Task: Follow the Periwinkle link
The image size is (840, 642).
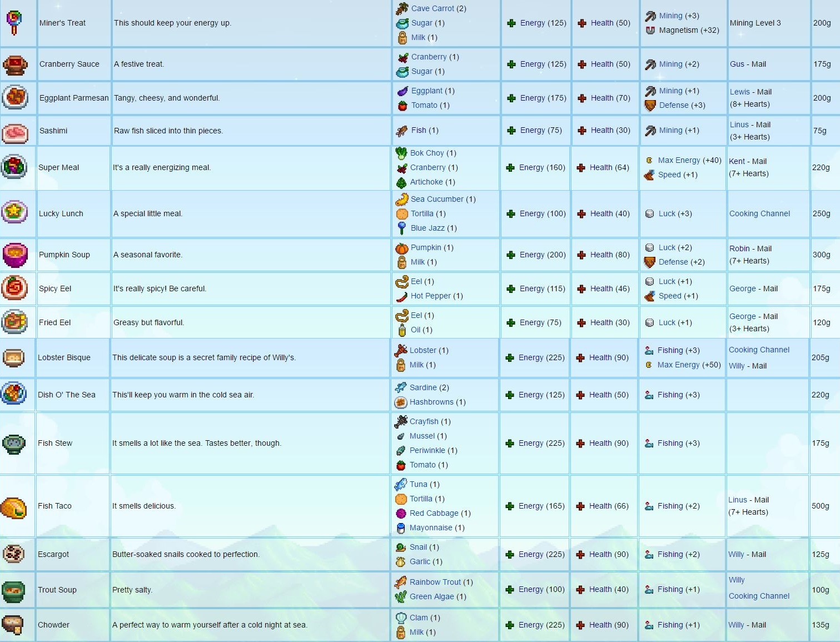Action: (428, 450)
